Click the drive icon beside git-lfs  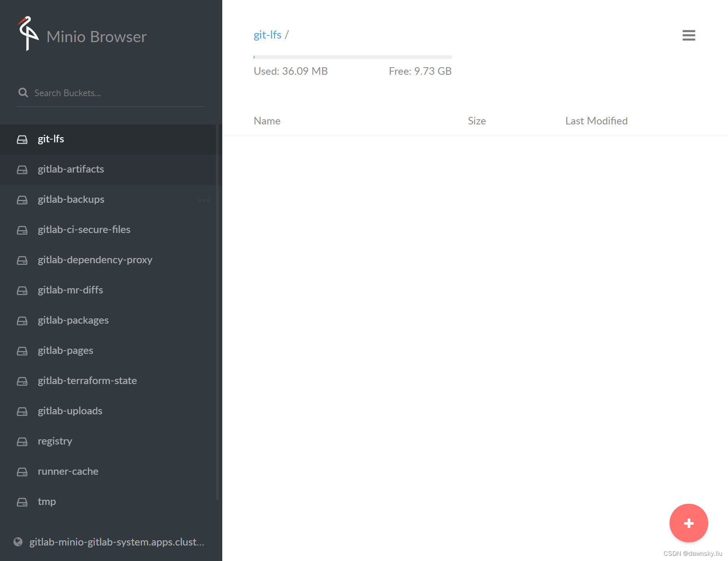tap(22, 140)
